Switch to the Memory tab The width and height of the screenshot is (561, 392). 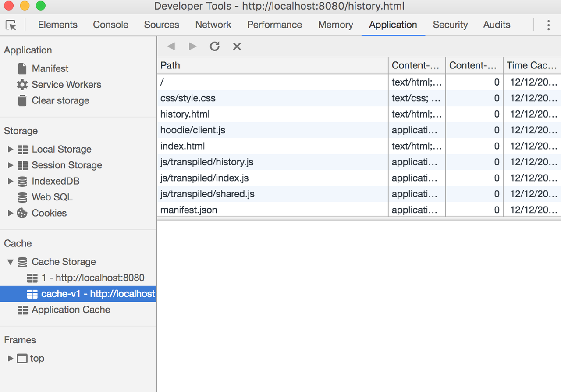pyautogui.click(x=336, y=25)
